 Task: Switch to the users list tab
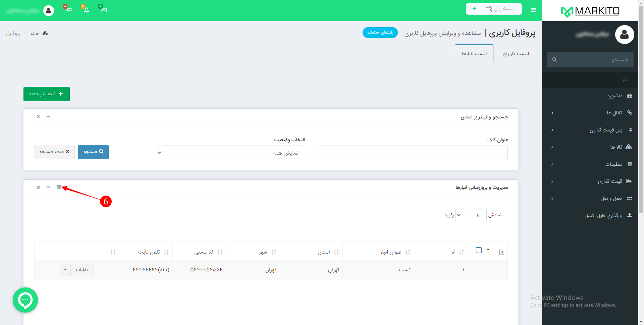coord(516,54)
